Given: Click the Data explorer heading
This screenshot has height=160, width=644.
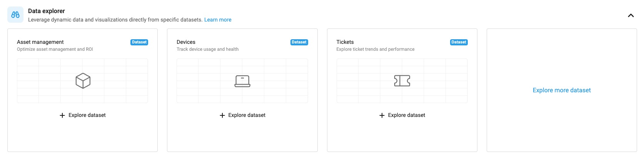Looking at the screenshot, I should click(x=47, y=11).
